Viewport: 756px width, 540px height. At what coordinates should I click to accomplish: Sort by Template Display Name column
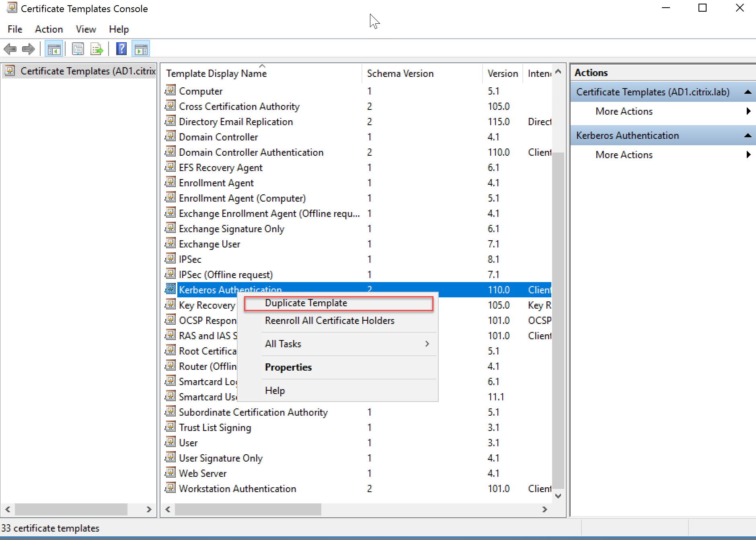point(216,74)
